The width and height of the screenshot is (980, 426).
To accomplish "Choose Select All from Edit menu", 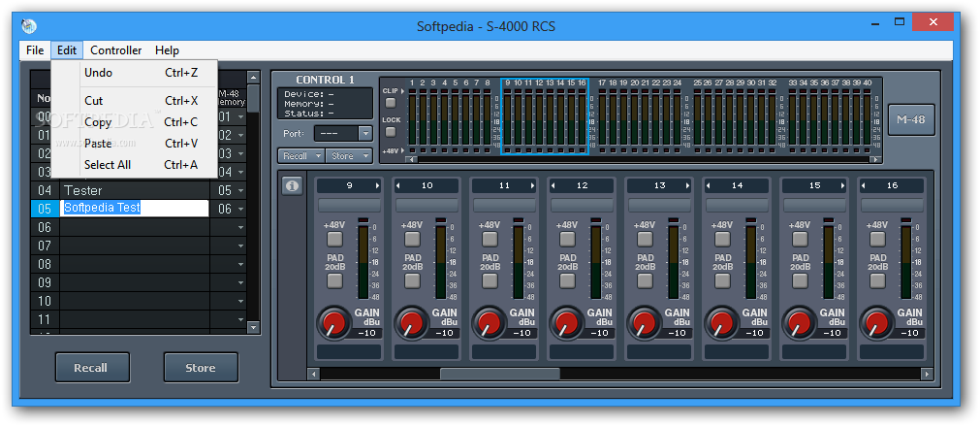I will (135, 165).
